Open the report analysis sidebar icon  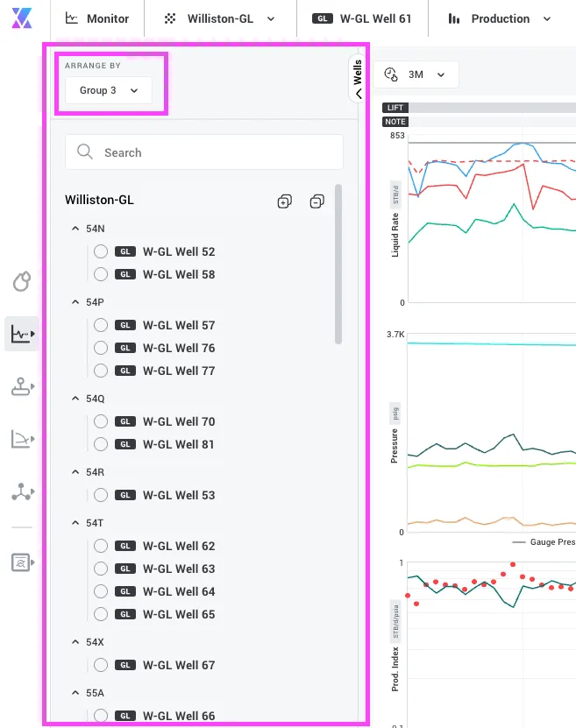click(x=22, y=562)
